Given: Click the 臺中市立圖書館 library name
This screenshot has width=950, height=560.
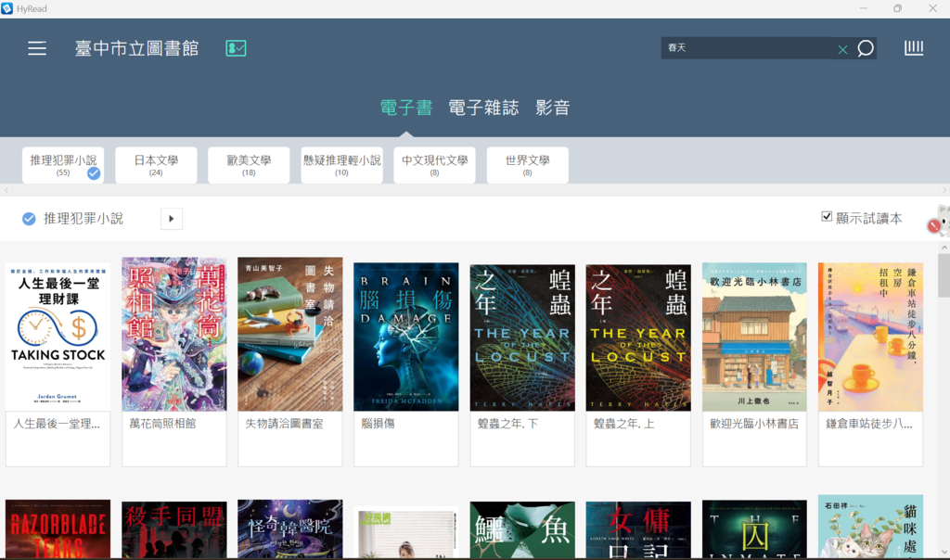Looking at the screenshot, I should tap(137, 48).
